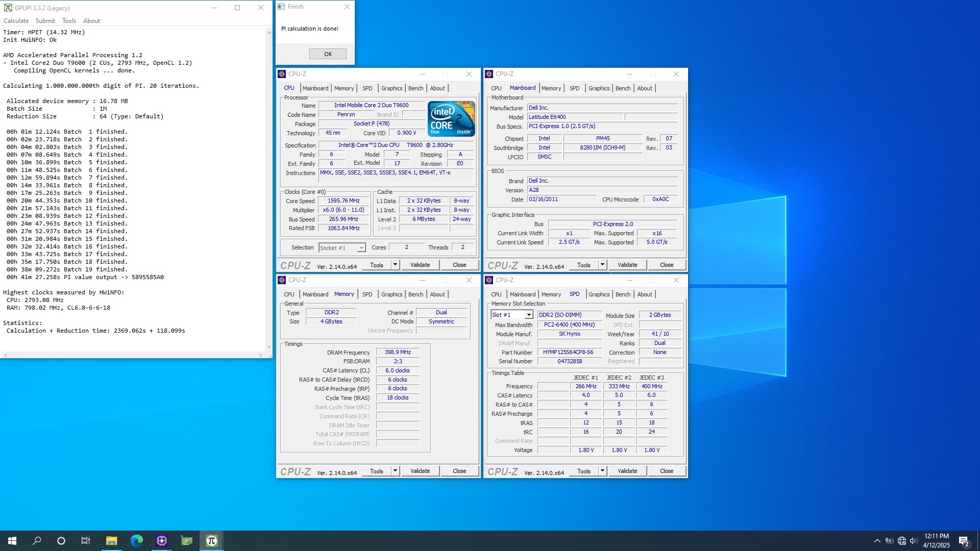
Task: Switch to GPUPI pi taskbar icon
Action: tap(211, 541)
